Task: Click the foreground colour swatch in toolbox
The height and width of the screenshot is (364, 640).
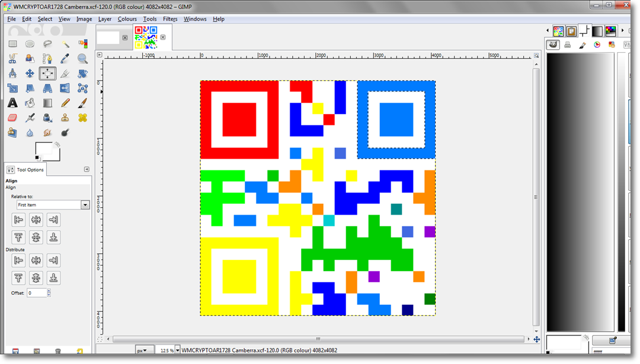Action: [x=43, y=149]
